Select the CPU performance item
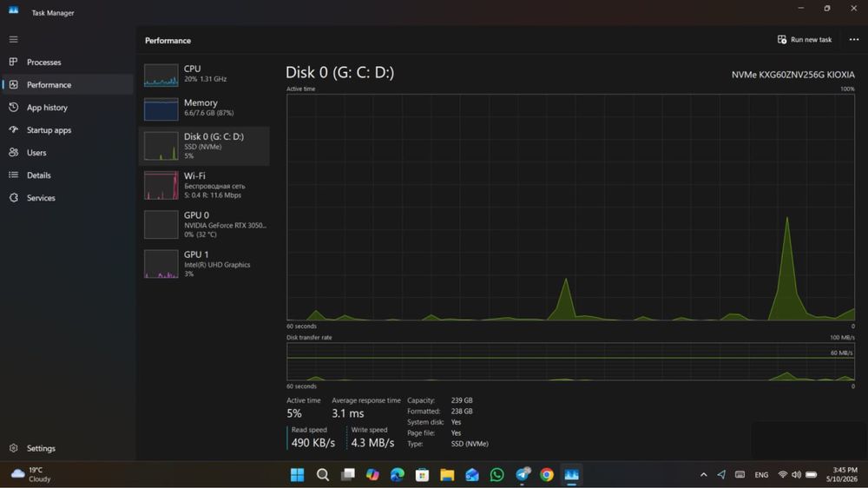 coord(204,74)
